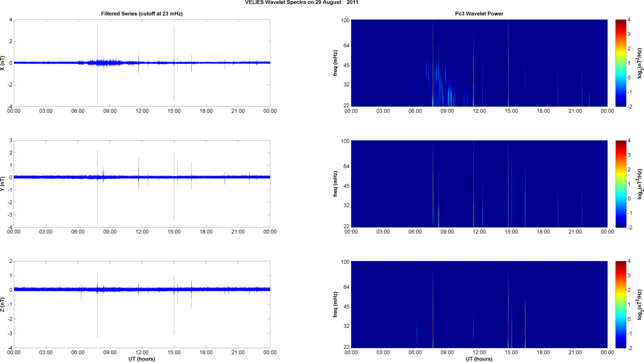This screenshot has height=362, width=644.
Task: Click y-axis tick "3" on the Y (nT) plot
Action: click(11, 140)
